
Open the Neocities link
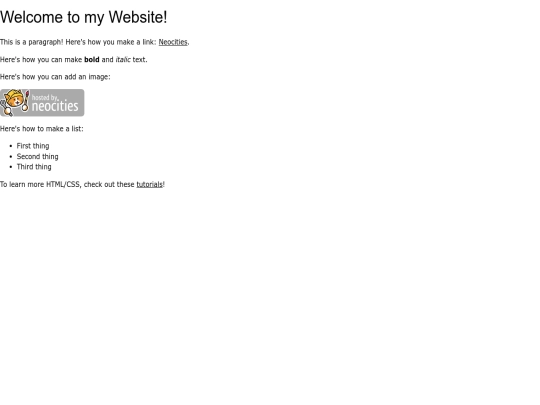click(x=173, y=42)
